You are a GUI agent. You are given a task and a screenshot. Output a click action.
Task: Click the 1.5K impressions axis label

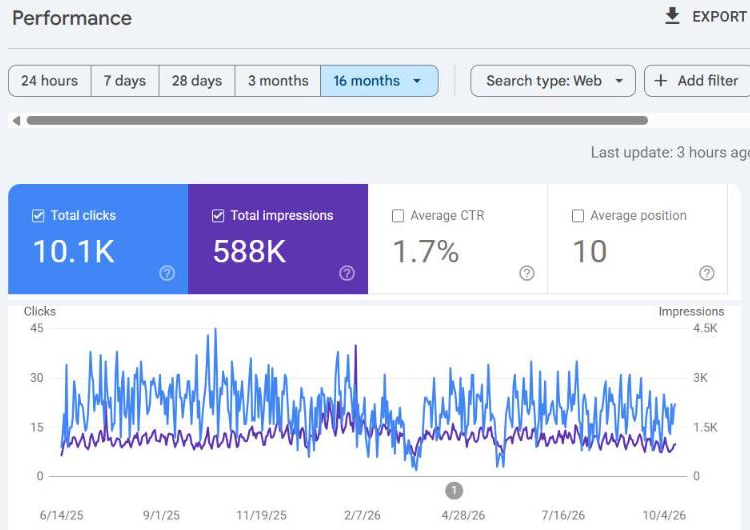[706, 427]
